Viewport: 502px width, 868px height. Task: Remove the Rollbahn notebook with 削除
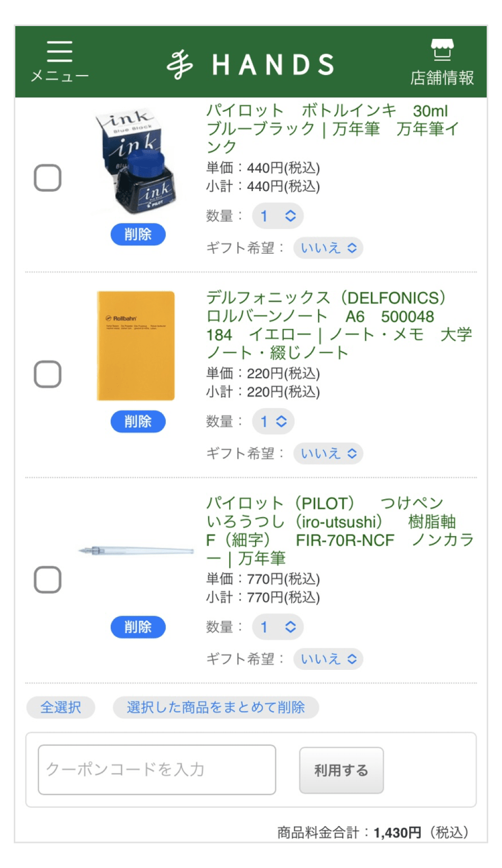[138, 422]
